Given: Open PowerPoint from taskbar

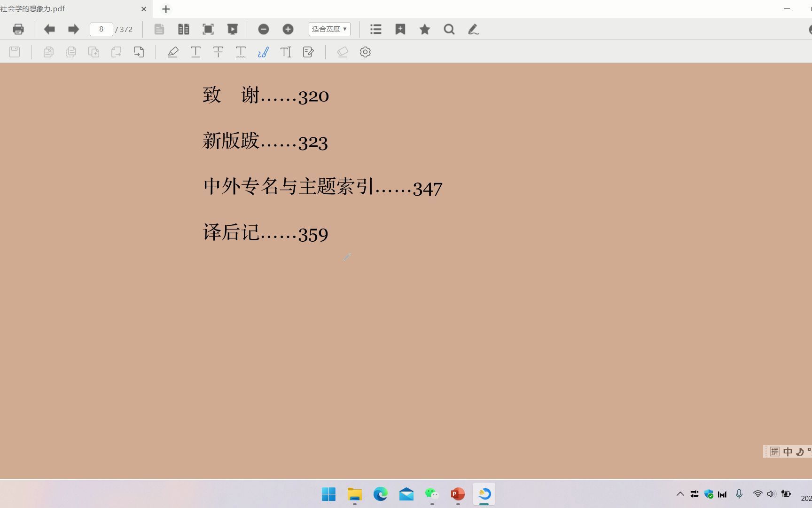Looking at the screenshot, I should tap(458, 494).
